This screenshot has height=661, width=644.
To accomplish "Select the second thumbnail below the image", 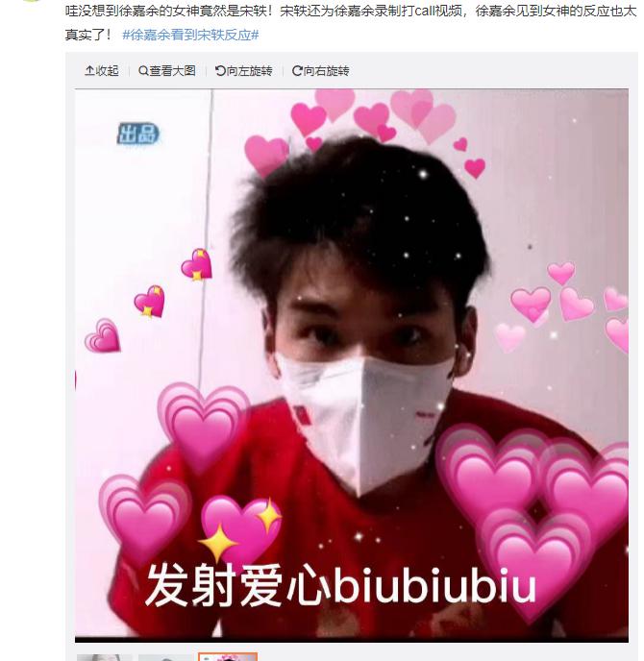I will (165, 657).
